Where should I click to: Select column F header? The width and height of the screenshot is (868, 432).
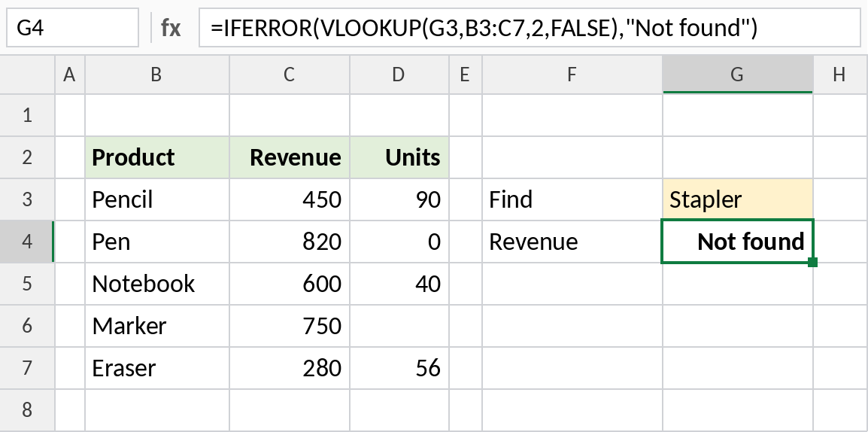click(572, 75)
